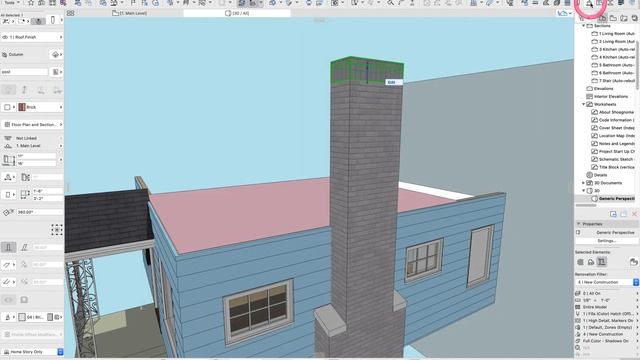Click the 360.00° rotation angle field
This screenshot has height=360, width=640.
(x=39, y=212)
